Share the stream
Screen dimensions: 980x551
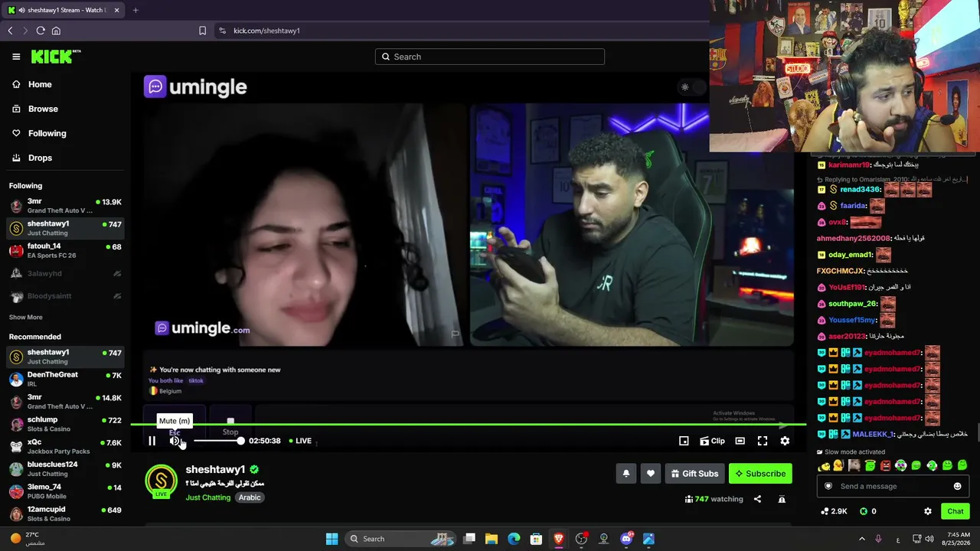pyautogui.click(x=757, y=499)
